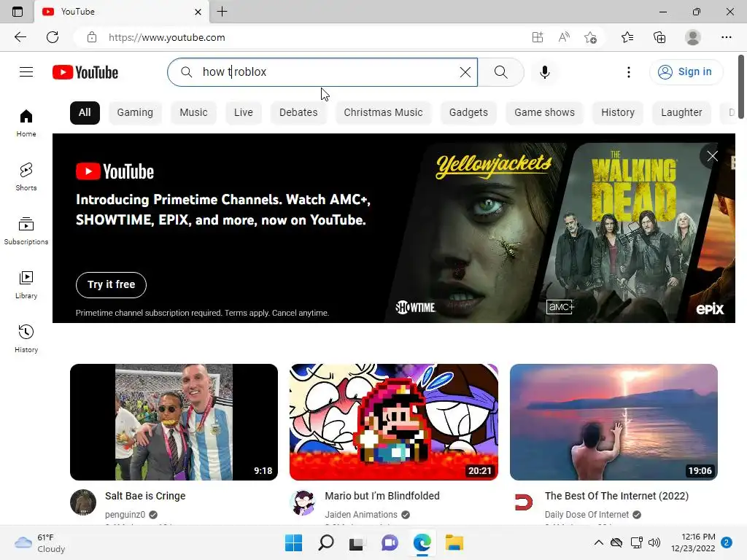Go back in the browser
The width and height of the screenshot is (747, 560).
click(x=20, y=37)
